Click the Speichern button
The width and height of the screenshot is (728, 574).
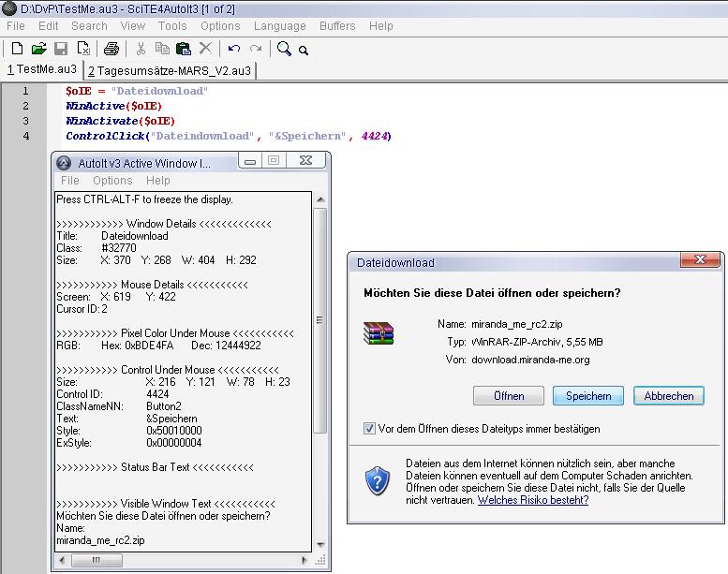[588, 396]
